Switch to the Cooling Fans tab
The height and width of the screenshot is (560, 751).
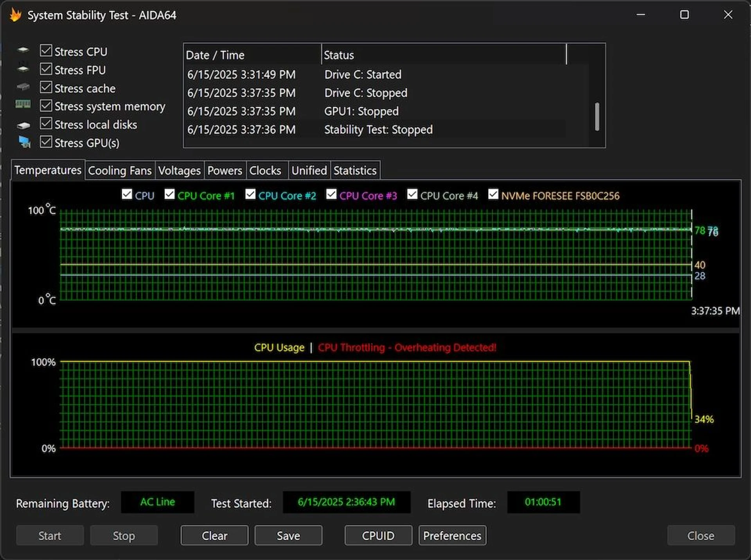coord(120,171)
